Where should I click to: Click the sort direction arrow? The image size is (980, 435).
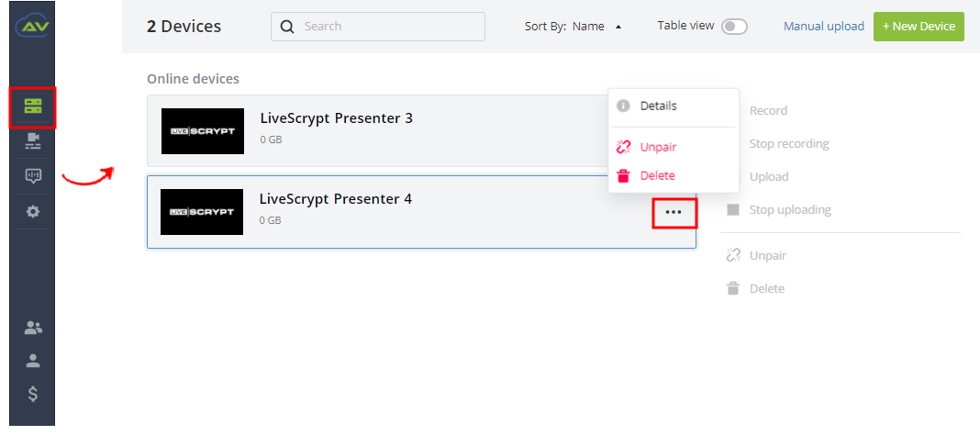tap(618, 27)
